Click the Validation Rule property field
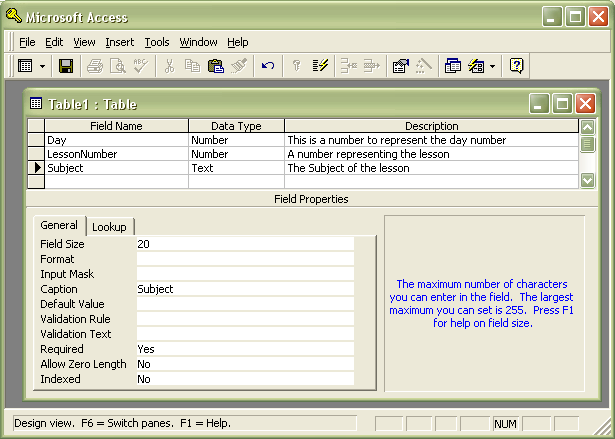Screen dimensions: 615x439 (x=245, y=319)
